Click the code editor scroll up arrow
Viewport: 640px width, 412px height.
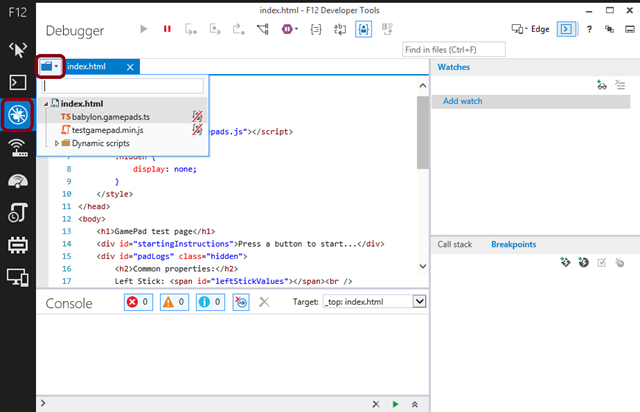coord(423,85)
